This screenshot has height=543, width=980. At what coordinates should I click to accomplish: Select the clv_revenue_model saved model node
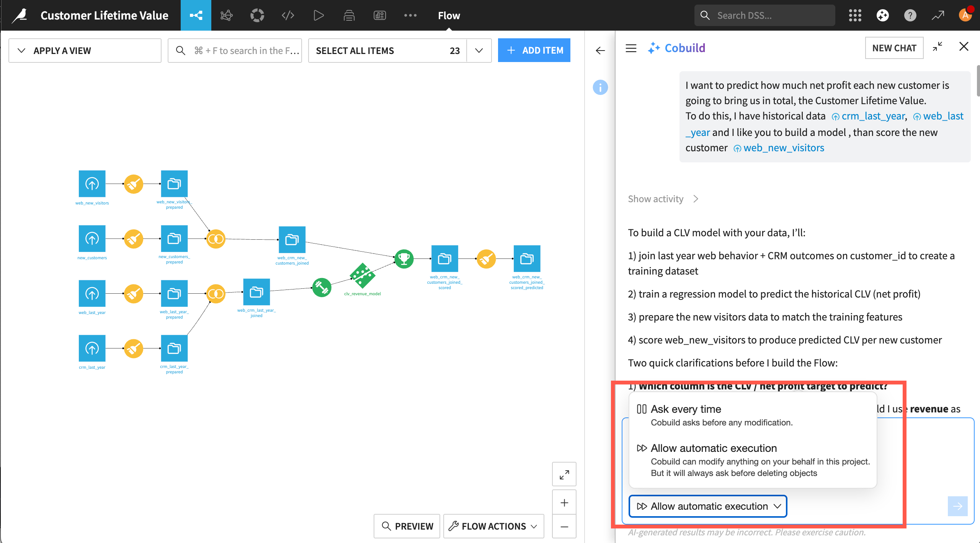pos(362,275)
